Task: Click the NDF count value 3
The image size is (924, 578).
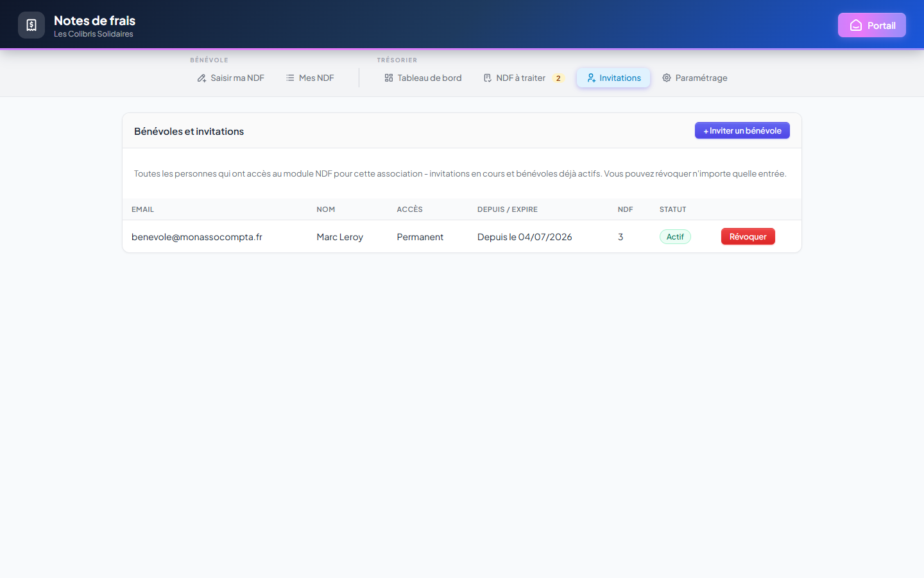Action: coord(620,236)
